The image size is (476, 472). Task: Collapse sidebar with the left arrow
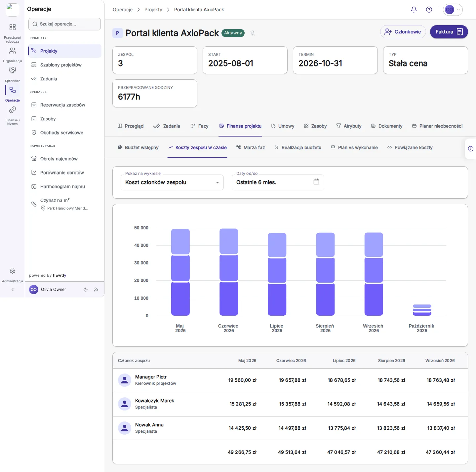click(x=13, y=290)
